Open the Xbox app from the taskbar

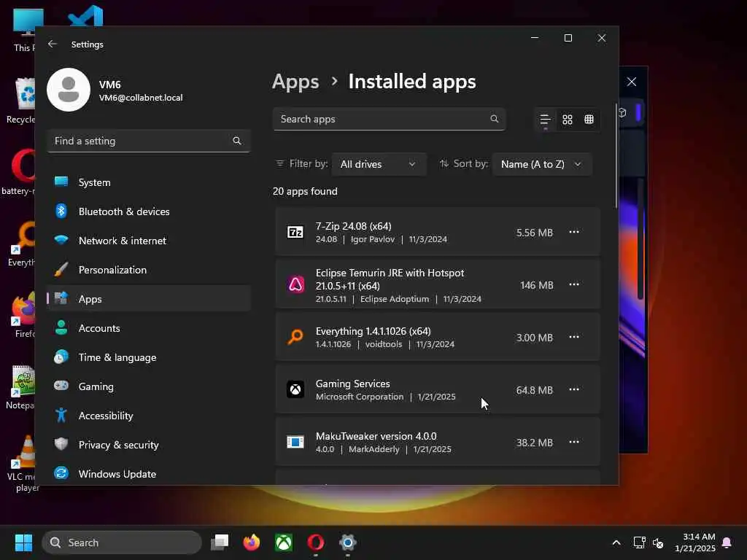[284, 542]
